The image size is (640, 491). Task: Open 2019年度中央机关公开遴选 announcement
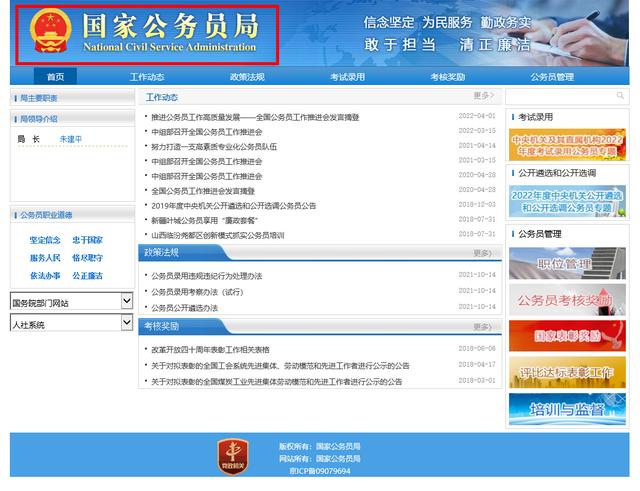click(x=233, y=206)
